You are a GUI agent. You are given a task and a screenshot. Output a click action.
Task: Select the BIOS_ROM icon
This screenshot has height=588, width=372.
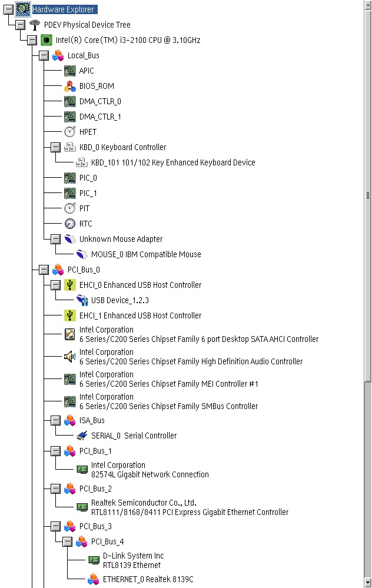[69, 86]
